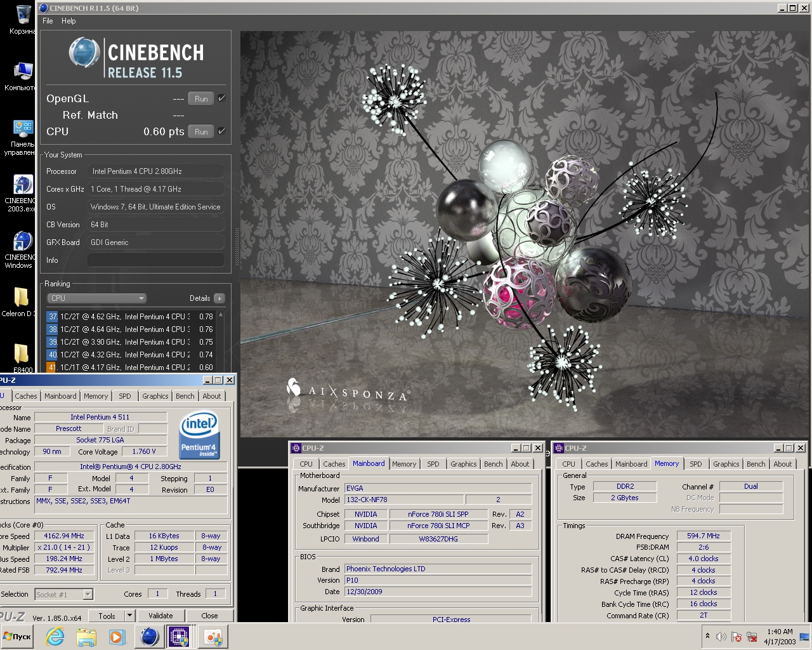Click ranking list scroll-up arrow

221,314
